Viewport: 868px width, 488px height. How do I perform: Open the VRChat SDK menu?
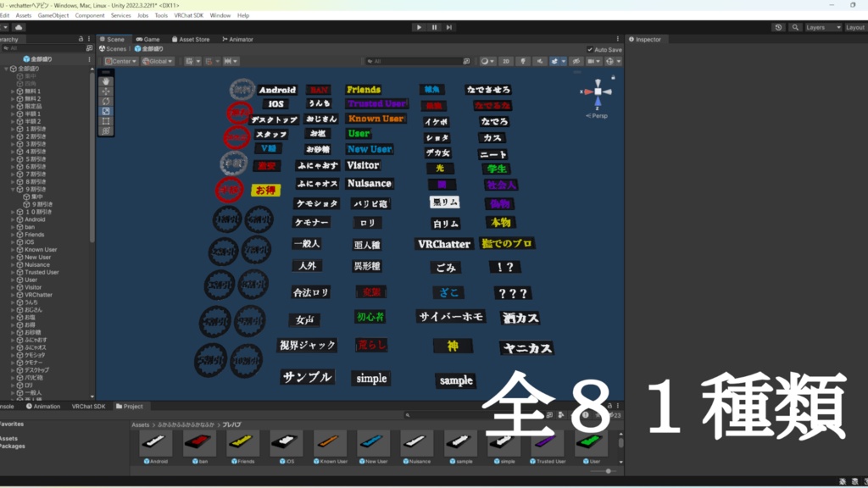tap(188, 15)
